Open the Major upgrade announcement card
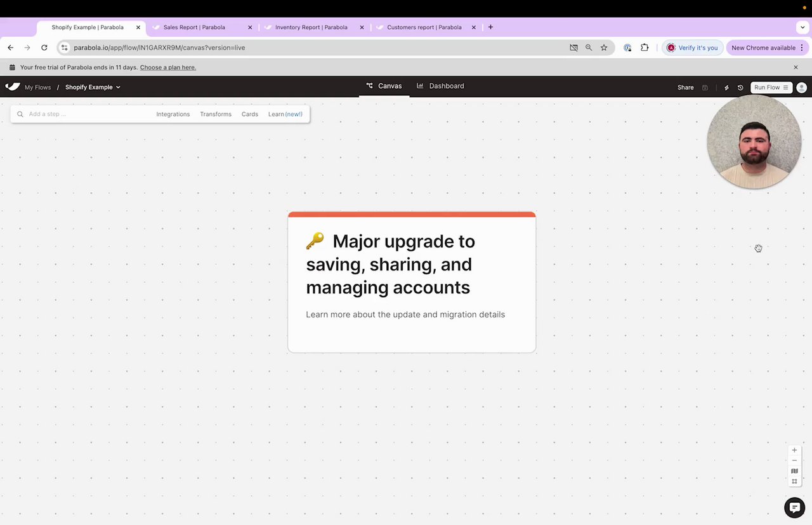The height and width of the screenshot is (525, 812). (412, 282)
